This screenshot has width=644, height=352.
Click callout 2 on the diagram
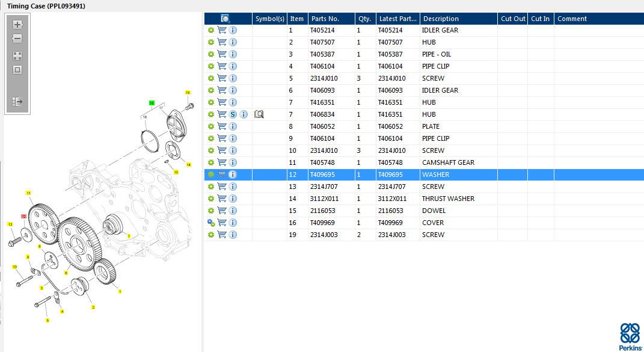93,307
